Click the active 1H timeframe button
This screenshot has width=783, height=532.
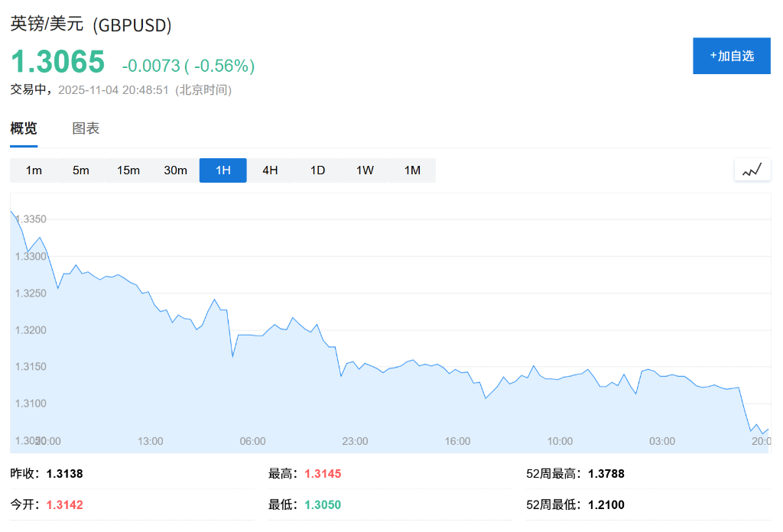pos(223,170)
